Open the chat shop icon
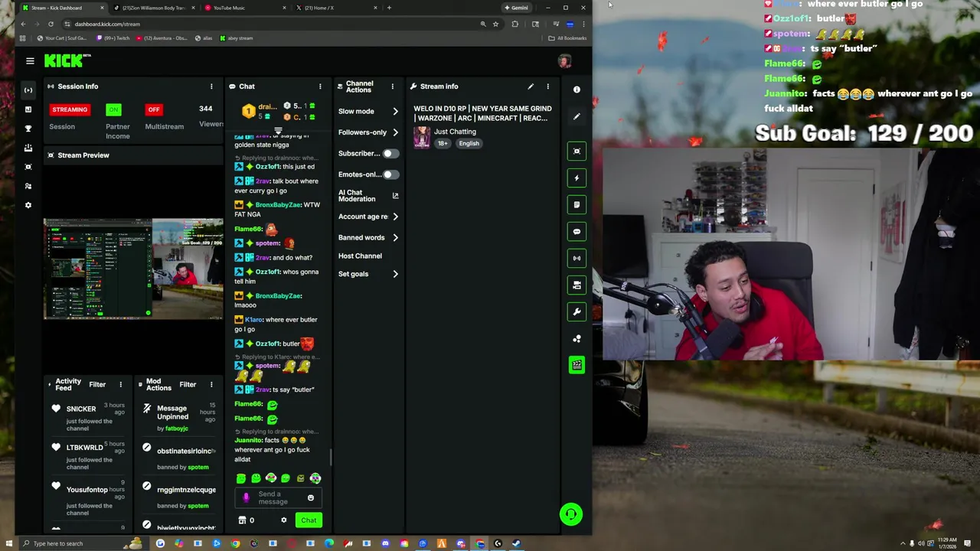 coord(242,520)
